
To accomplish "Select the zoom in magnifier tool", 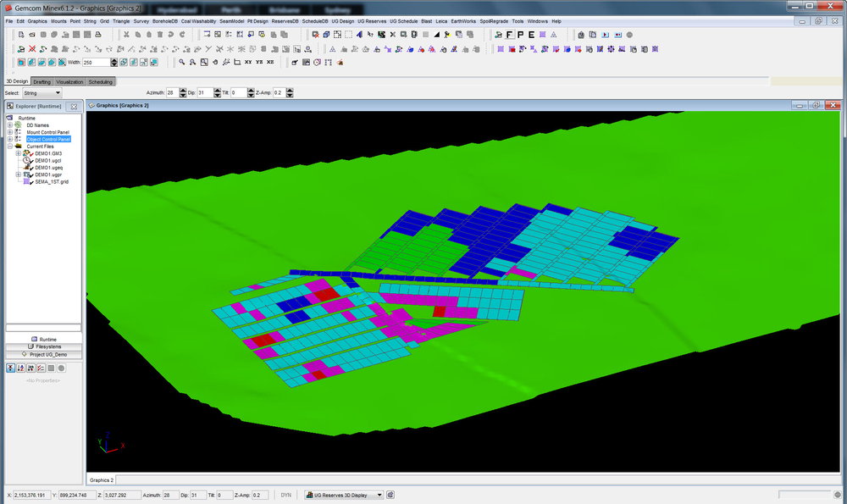I will tap(182, 62).
